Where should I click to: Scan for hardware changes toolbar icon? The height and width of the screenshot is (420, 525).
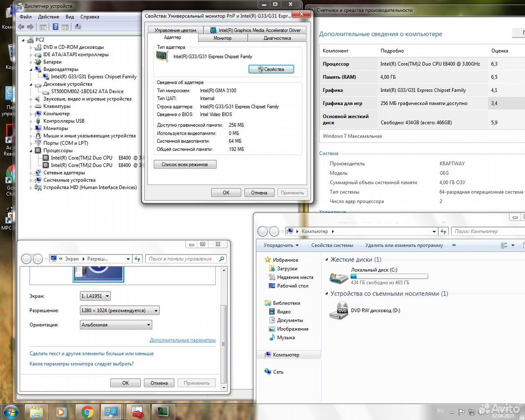78,27
